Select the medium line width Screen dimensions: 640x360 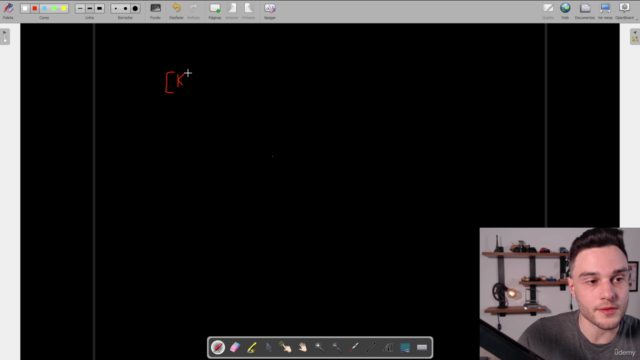(x=90, y=8)
